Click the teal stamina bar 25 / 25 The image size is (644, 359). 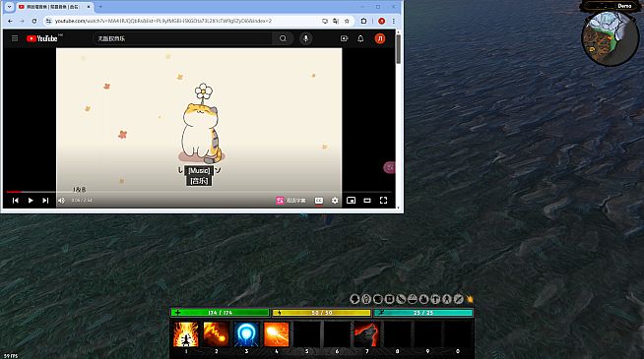coord(423,313)
